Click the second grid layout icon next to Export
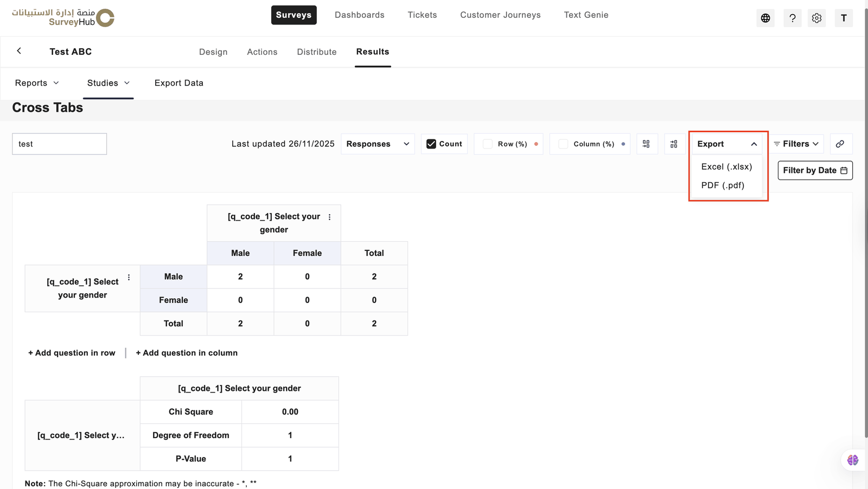 pos(674,144)
